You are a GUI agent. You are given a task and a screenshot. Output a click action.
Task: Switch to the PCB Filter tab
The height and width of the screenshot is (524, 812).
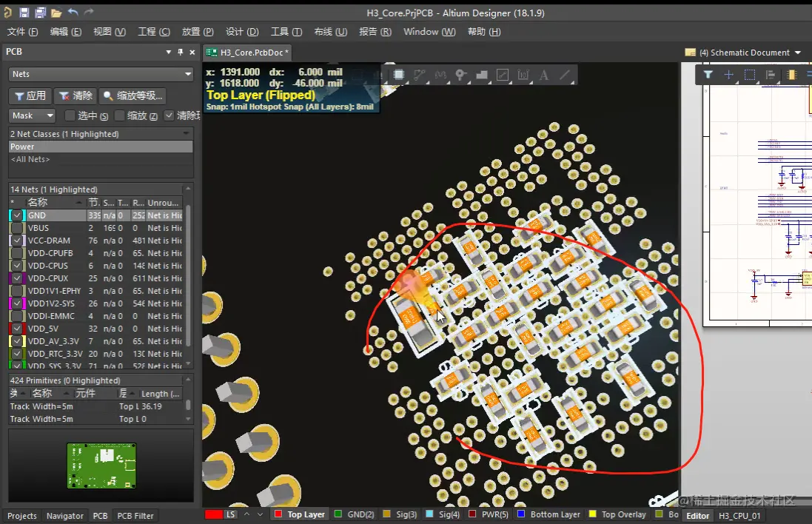coord(135,516)
